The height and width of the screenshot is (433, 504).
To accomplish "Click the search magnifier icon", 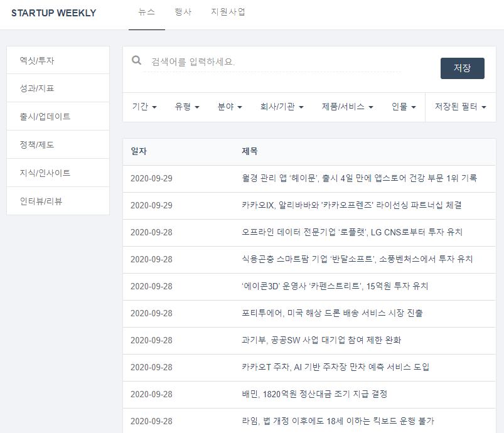I will 137,60.
